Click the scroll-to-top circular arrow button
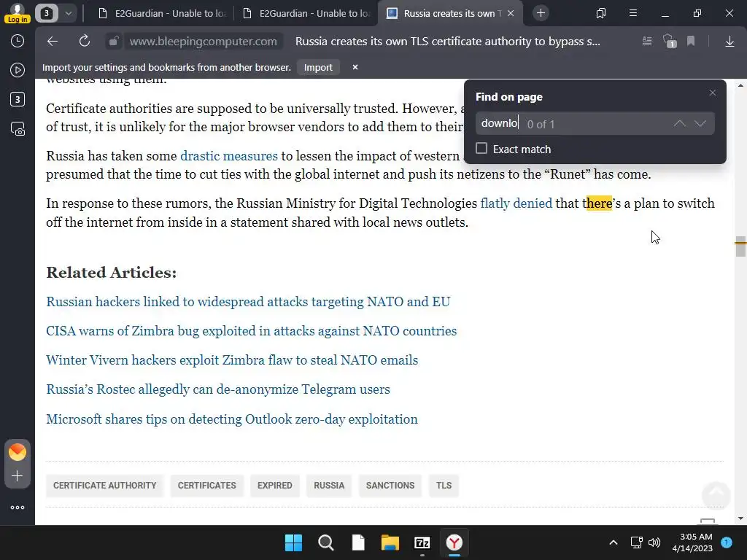 click(716, 495)
